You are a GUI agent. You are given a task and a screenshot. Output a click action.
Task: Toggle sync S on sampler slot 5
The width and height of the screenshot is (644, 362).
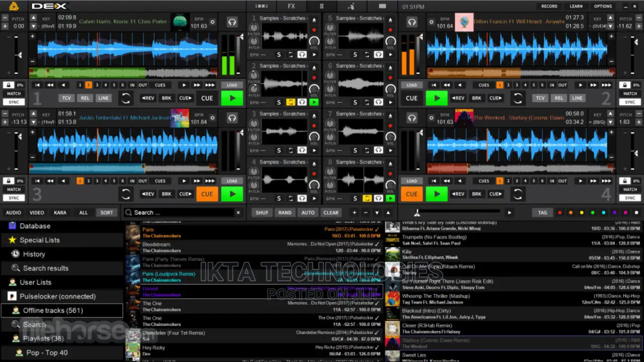pos(355,54)
